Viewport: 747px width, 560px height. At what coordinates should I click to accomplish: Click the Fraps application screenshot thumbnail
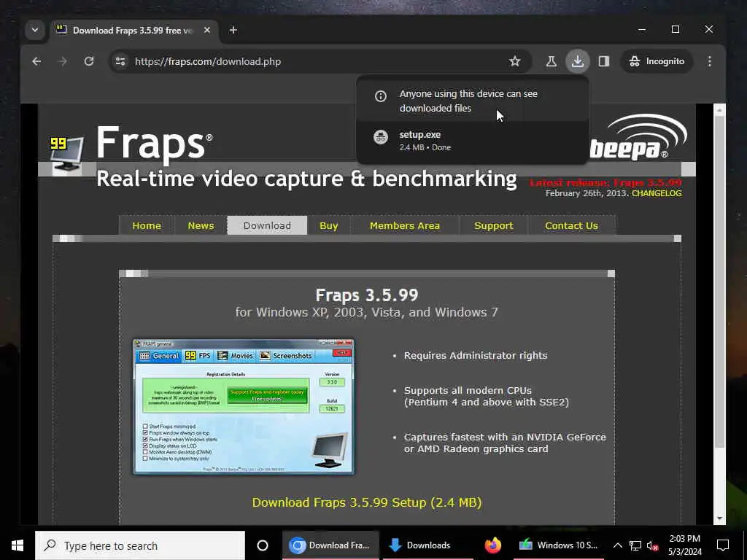(x=244, y=407)
